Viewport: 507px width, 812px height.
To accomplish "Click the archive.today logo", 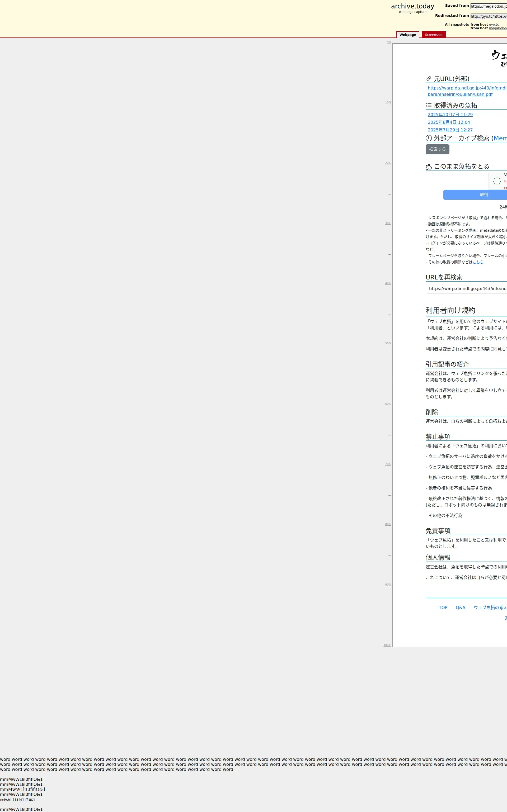I will 412,6.
